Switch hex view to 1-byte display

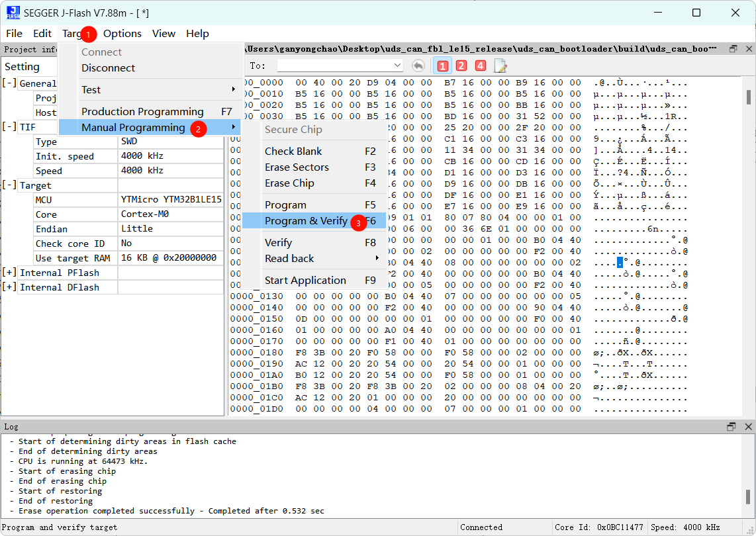442,66
